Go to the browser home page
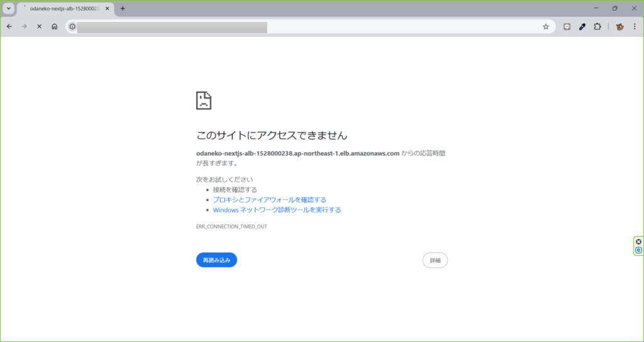Image resolution: width=644 pixels, height=342 pixels. pyautogui.click(x=55, y=26)
